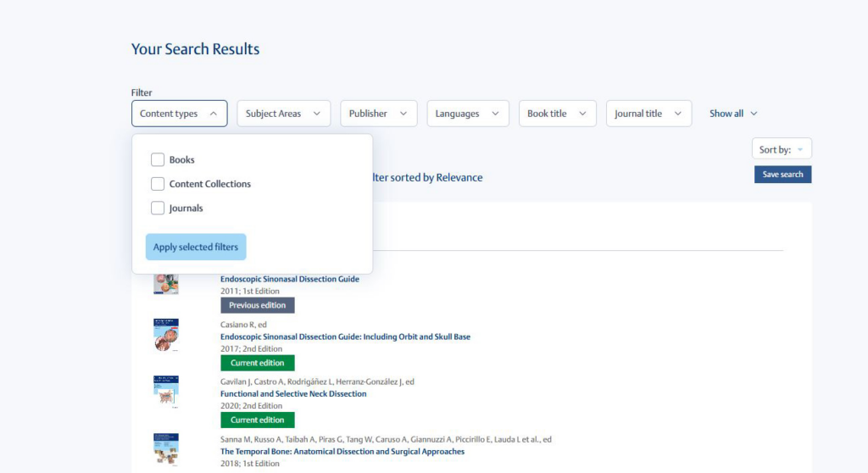
Task: Click The Temporal Bone cover thumbnail
Action: pyautogui.click(x=166, y=449)
